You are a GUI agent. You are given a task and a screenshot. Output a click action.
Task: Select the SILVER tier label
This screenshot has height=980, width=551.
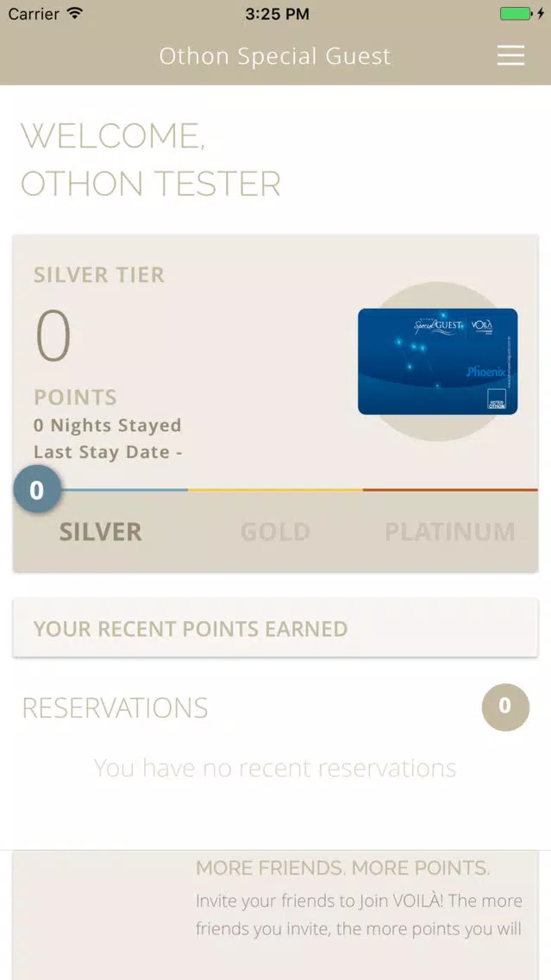(x=101, y=532)
